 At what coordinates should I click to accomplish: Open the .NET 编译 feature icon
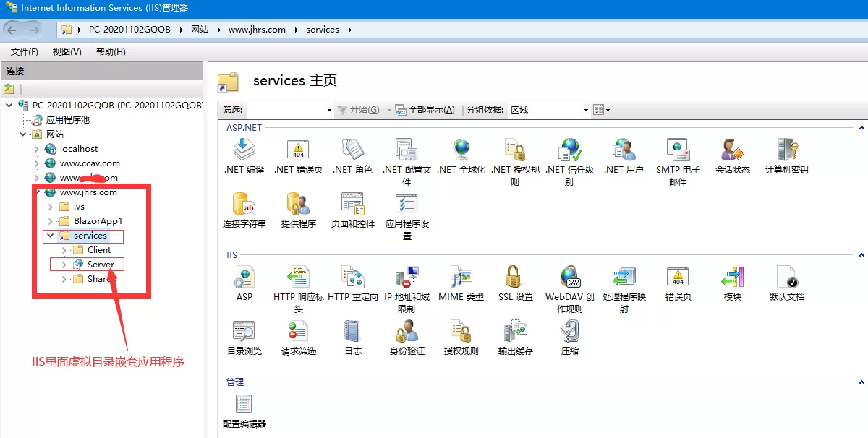click(244, 150)
